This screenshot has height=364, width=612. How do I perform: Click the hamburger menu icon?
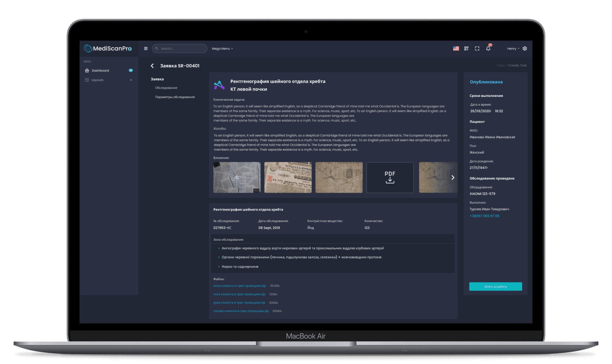tap(146, 48)
